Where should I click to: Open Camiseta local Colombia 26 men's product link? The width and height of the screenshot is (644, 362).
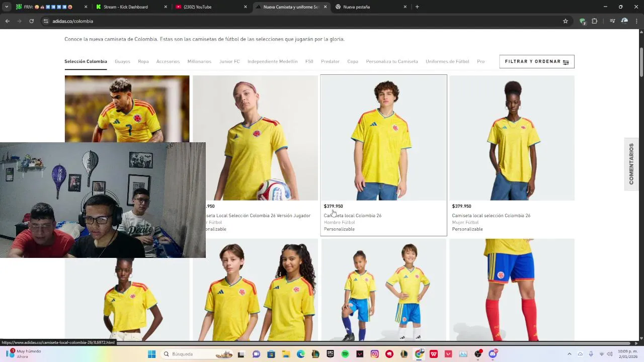click(353, 216)
